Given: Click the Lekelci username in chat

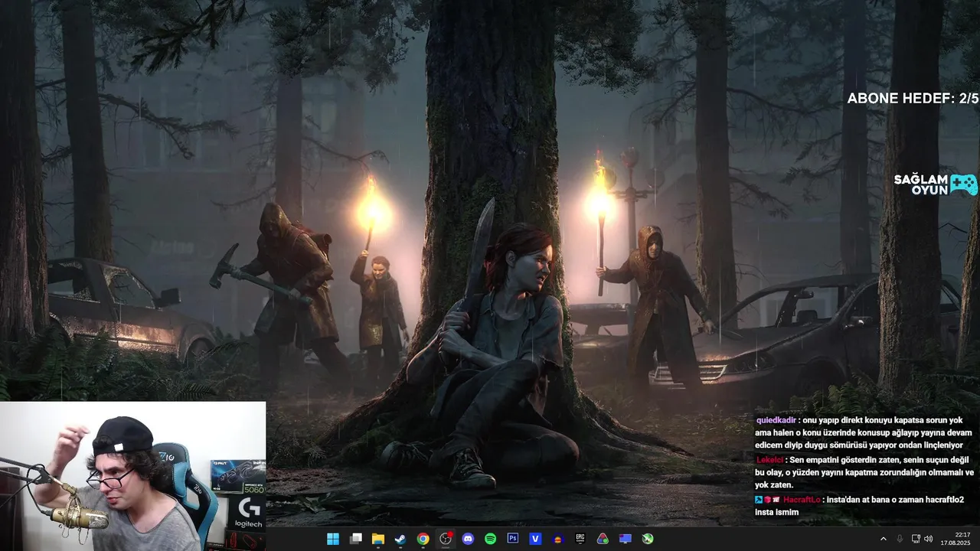Looking at the screenshot, I should click(769, 460).
